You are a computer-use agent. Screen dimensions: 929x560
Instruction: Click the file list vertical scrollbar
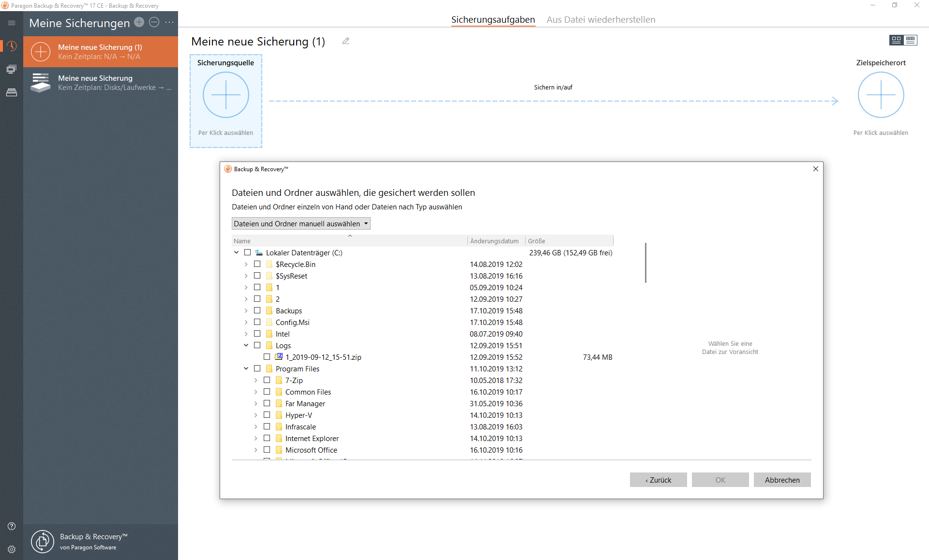pyautogui.click(x=645, y=263)
